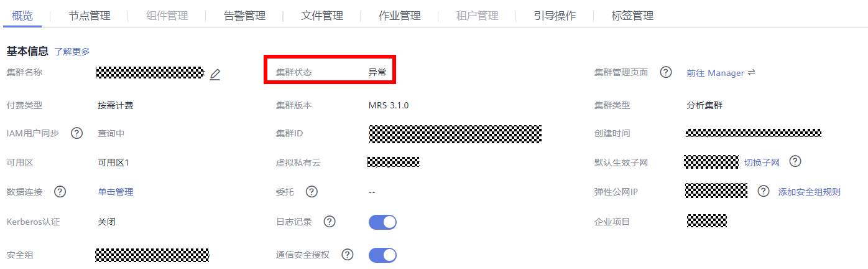The height and width of the screenshot is (269, 868).
Task: Click switch arrows icon after 前往 Manager
Action: [x=751, y=72]
